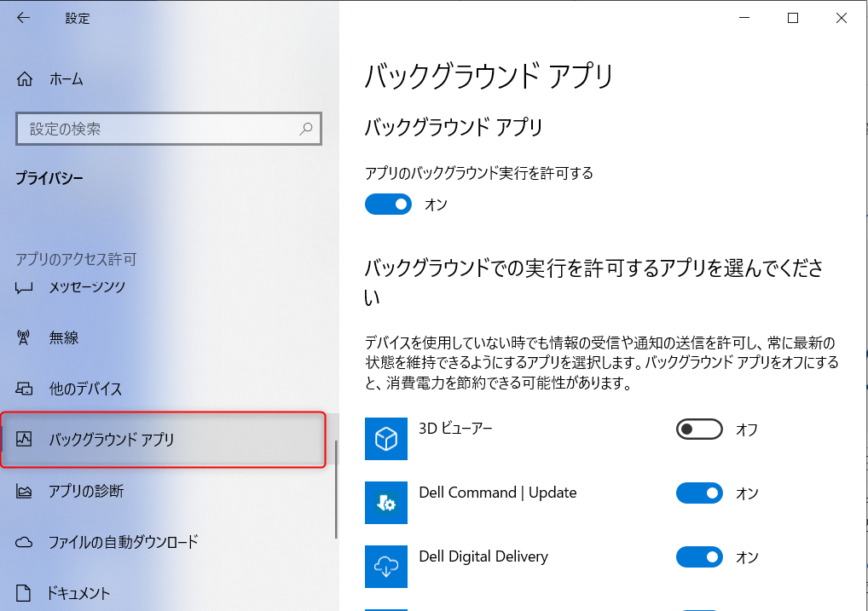
Task: Click the Dell Digital Delivery app icon
Action: coord(386,566)
